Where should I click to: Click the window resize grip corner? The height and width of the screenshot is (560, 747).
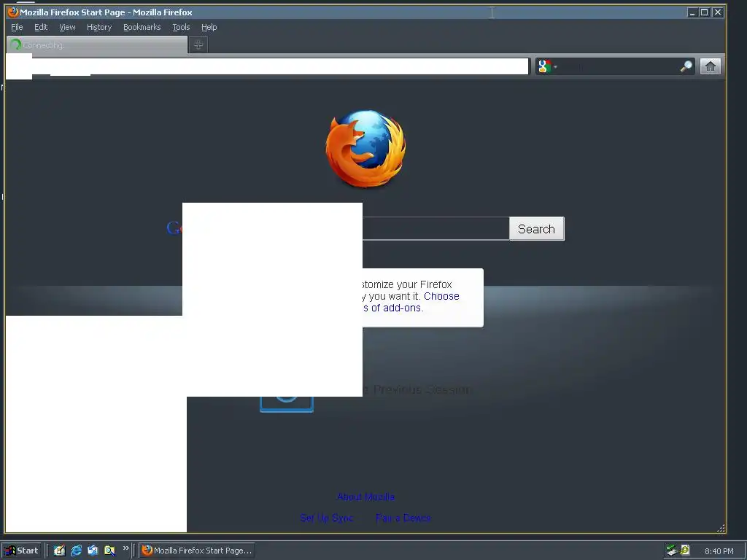point(721,528)
